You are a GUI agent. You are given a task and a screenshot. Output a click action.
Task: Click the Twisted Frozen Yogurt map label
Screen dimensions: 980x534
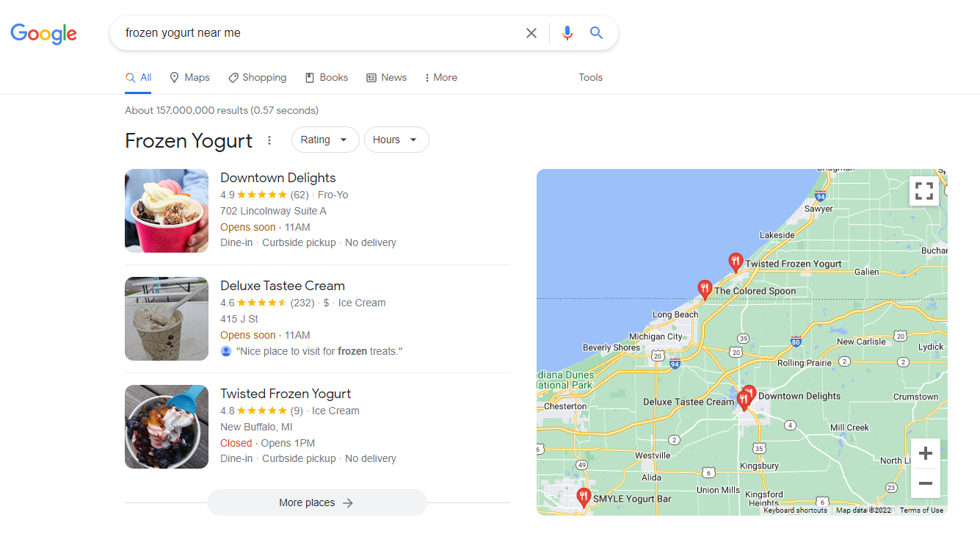794,264
